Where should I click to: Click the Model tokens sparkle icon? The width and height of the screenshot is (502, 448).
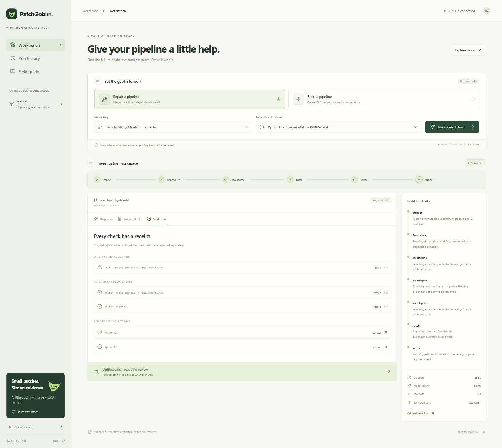[x=409, y=386]
